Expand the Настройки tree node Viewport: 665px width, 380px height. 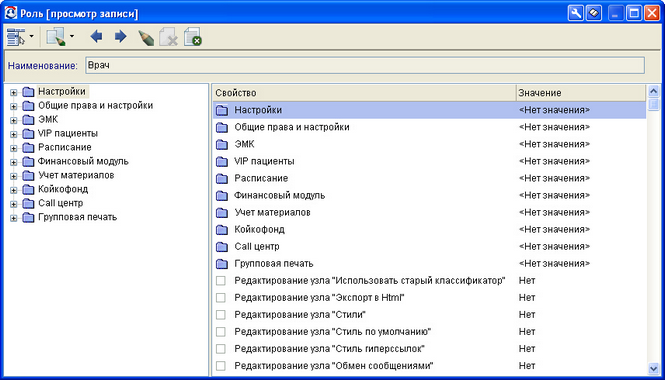point(14,92)
